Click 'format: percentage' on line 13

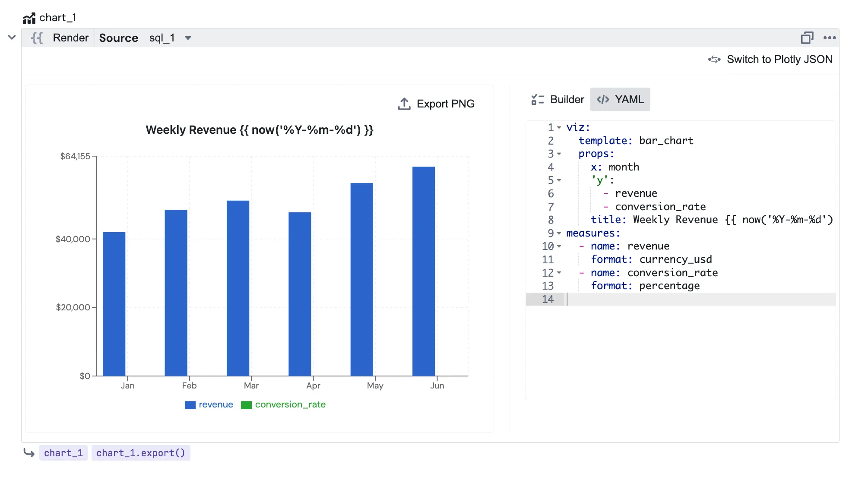645,286
